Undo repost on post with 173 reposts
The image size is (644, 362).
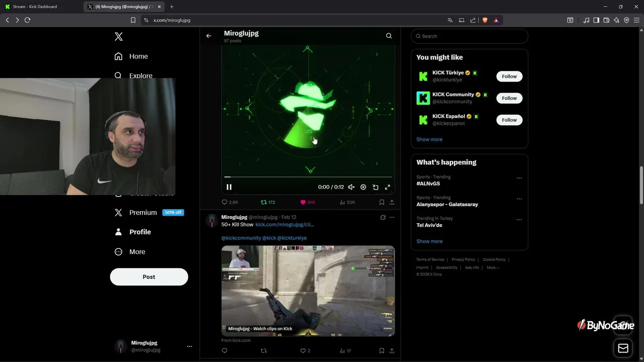[x=268, y=202]
